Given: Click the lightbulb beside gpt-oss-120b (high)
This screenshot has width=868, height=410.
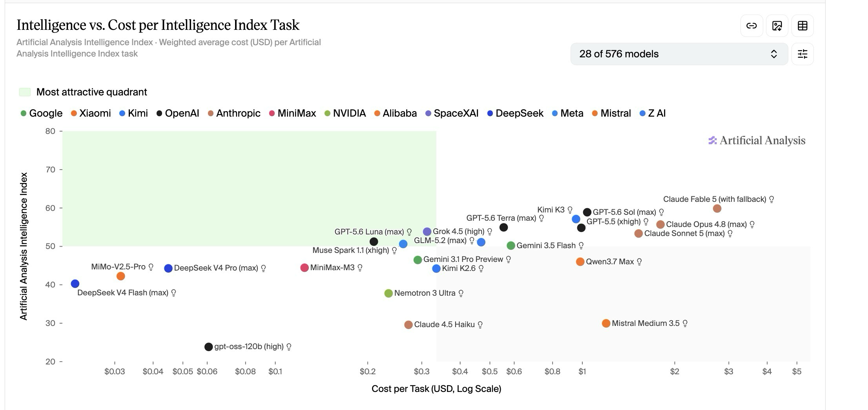Looking at the screenshot, I should click(x=289, y=347).
